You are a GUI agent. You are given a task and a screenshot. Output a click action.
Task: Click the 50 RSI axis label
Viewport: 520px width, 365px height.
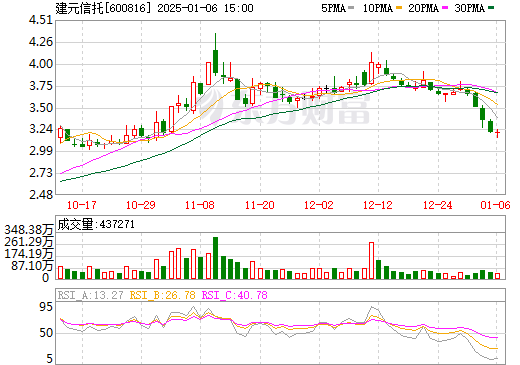tap(46, 333)
